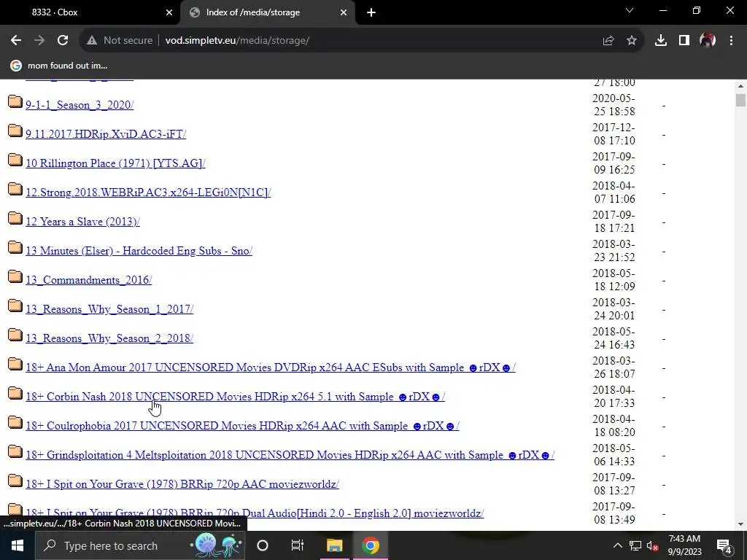Open the 9.11.2017.HDRip.XviD.AC3-iFT link
This screenshot has height=560, width=747.
pos(106,134)
